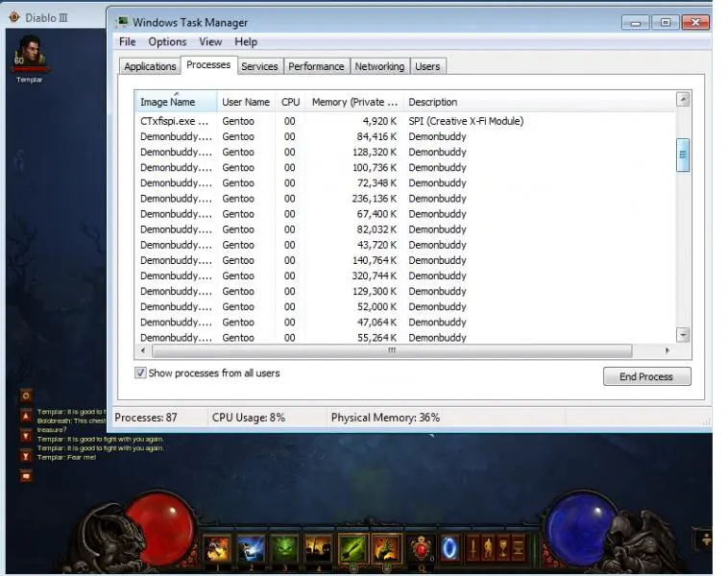Viewport: 728px width, 576px height.
Task: Switch to the Performance tab
Action: (316, 66)
